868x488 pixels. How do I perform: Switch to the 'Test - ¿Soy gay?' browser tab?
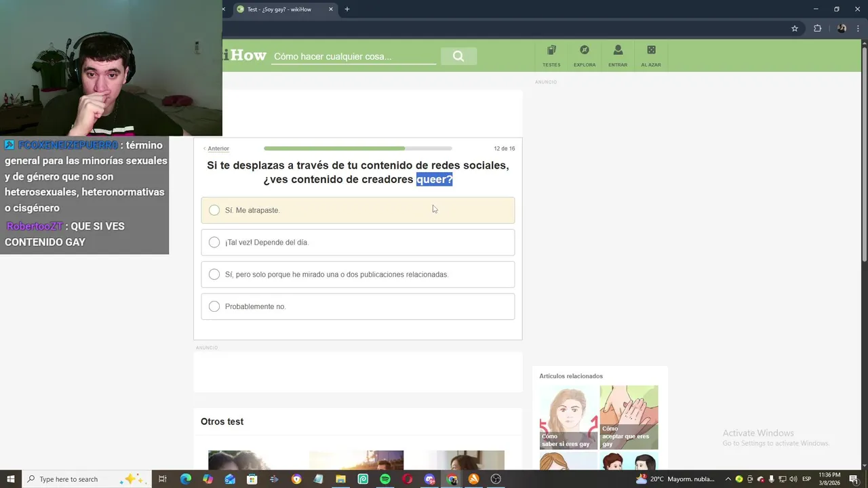(285, 9)
